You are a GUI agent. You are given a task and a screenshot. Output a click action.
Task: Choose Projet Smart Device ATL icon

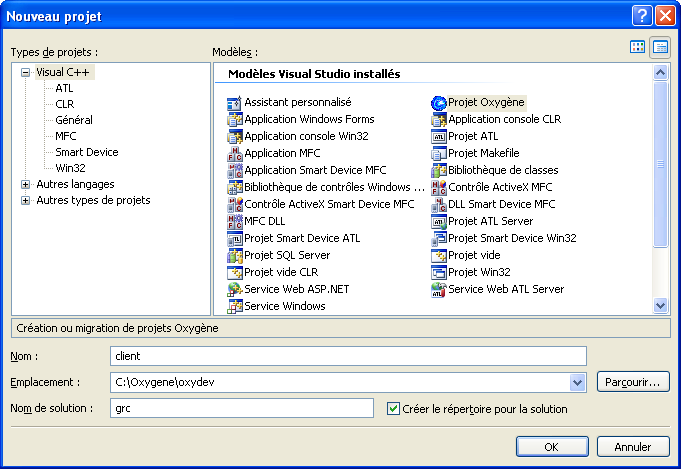point(234,238)
